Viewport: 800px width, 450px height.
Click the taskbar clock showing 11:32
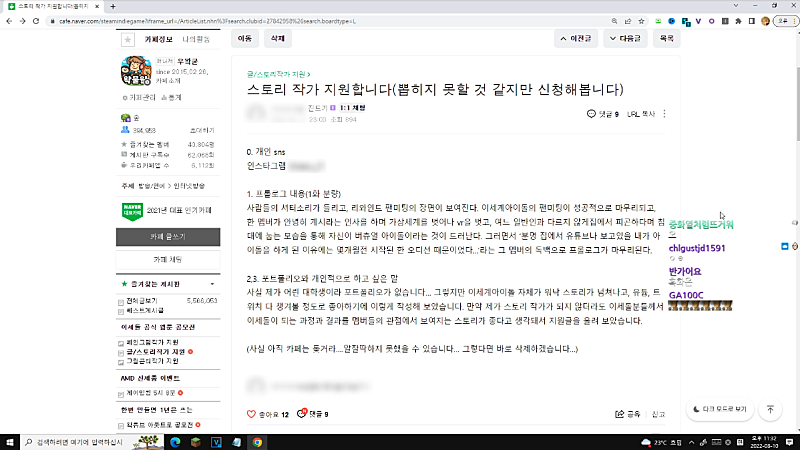coord(764,442)
